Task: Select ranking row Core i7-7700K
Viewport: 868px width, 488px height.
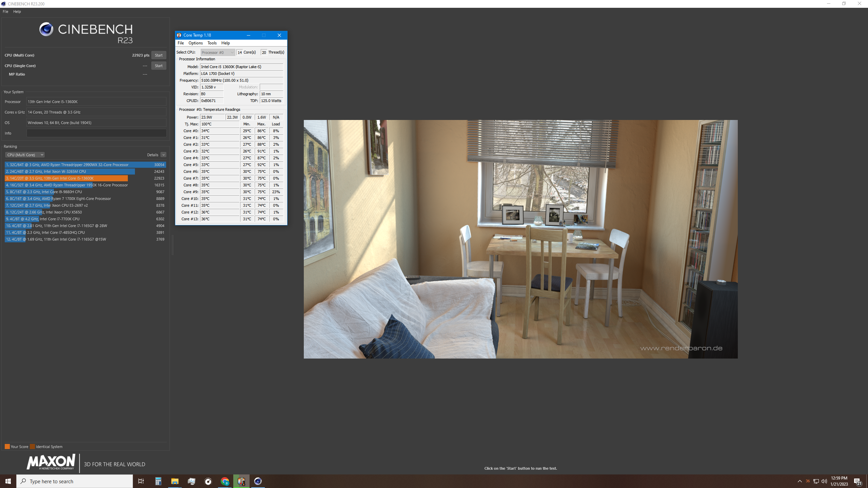Action: coord(85,219)
